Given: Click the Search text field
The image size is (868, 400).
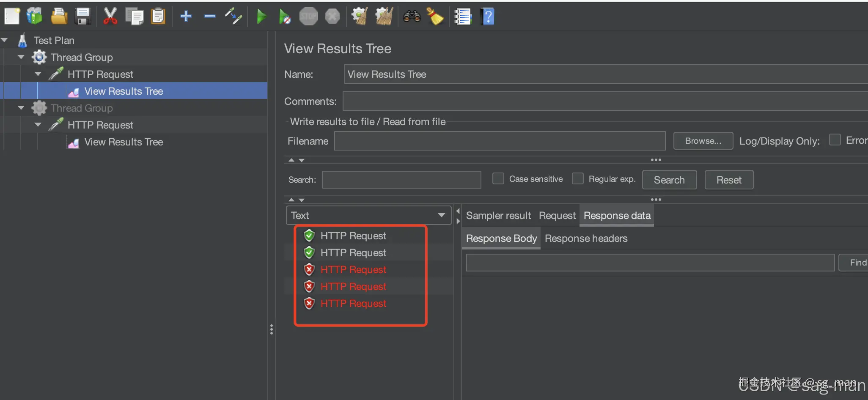Looking at the screenshot, I should (401, 180).
